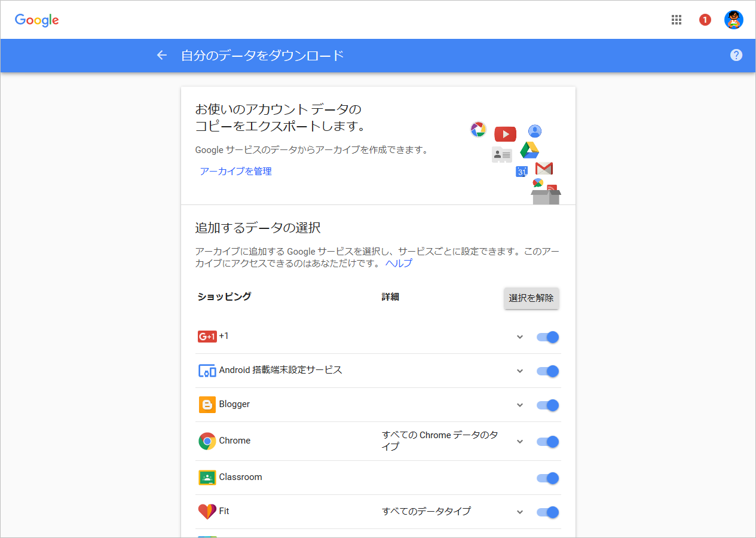This screenshot has height=538, width=756.
Task: Click the Chrome product icon
Action: coord(207,441)
